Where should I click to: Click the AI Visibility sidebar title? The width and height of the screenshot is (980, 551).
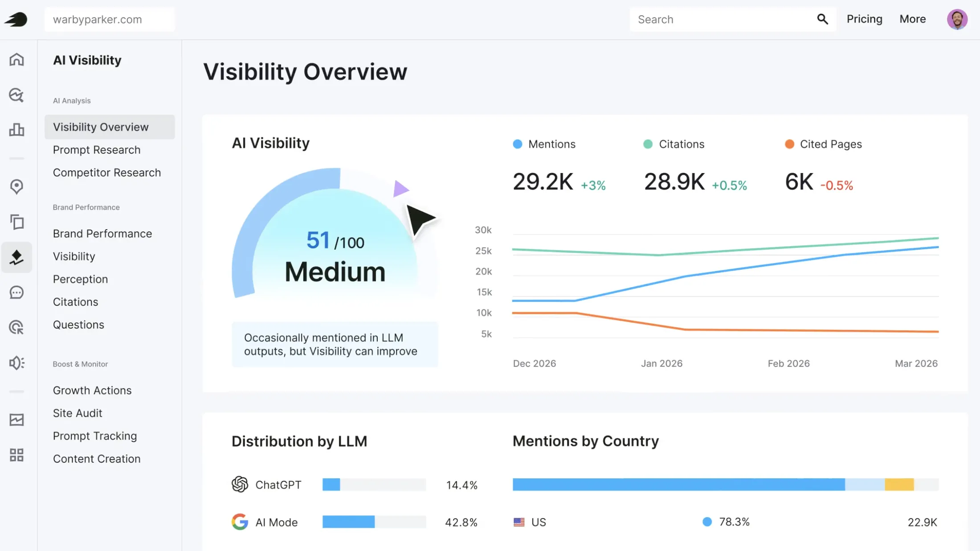[x=87, y=60]
